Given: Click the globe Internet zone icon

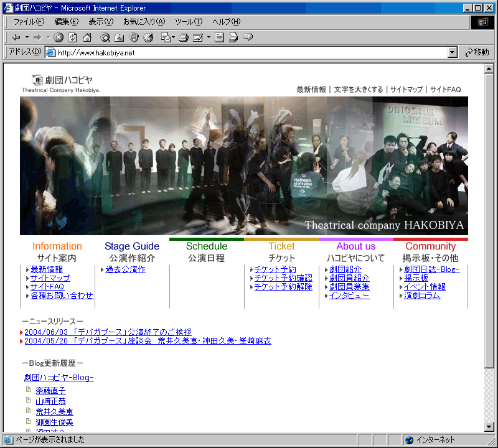Looking at the screenshot, I should point(410,440).
